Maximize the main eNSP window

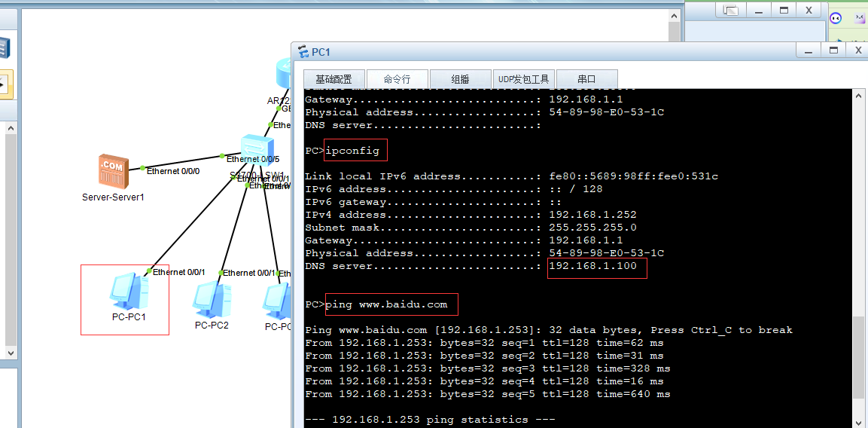click(784, 10)
